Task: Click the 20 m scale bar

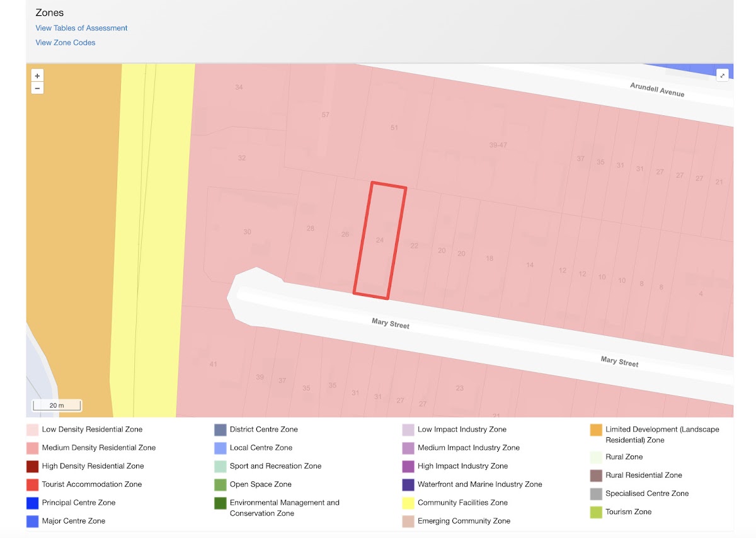Action: tap(57, 405)
